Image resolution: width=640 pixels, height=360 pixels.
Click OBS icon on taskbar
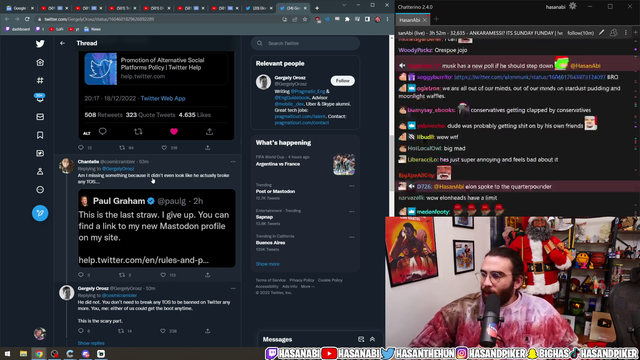tap(54, 354)
